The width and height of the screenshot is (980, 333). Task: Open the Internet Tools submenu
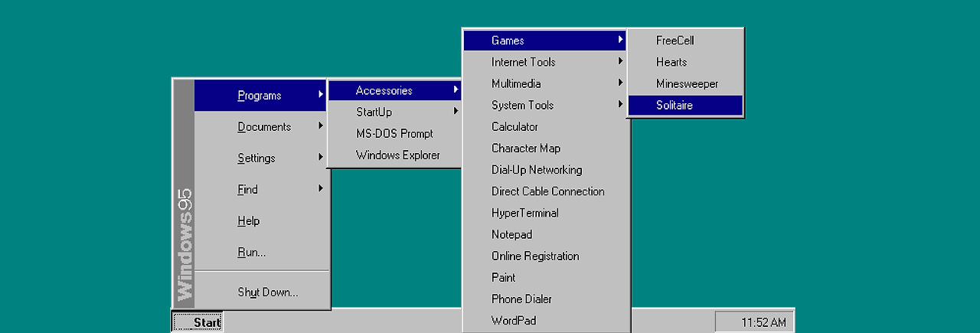pyautogui.click(x=546, y=62)
